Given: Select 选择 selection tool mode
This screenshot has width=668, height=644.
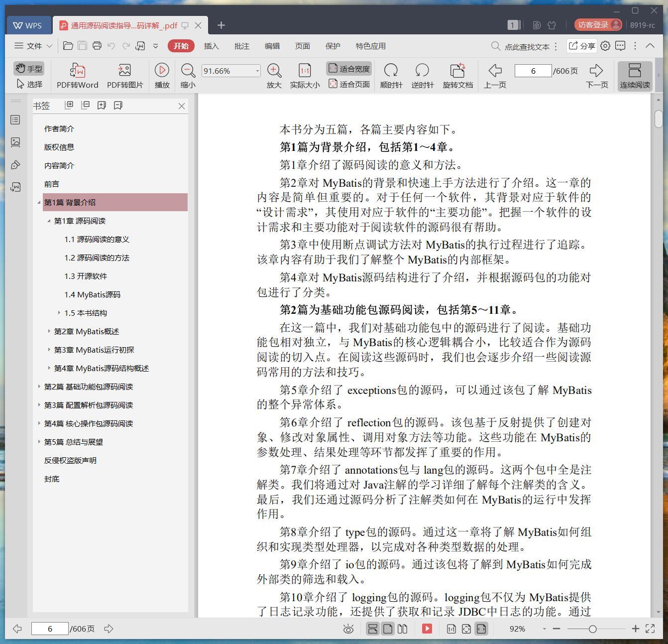Looking at the screenshot, I should pos(29,84).
